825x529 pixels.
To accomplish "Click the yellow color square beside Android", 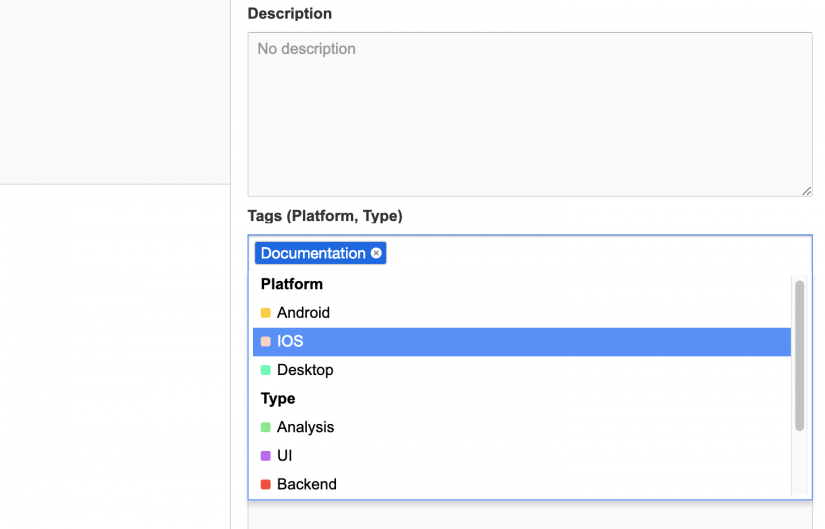I will [266, 313].
